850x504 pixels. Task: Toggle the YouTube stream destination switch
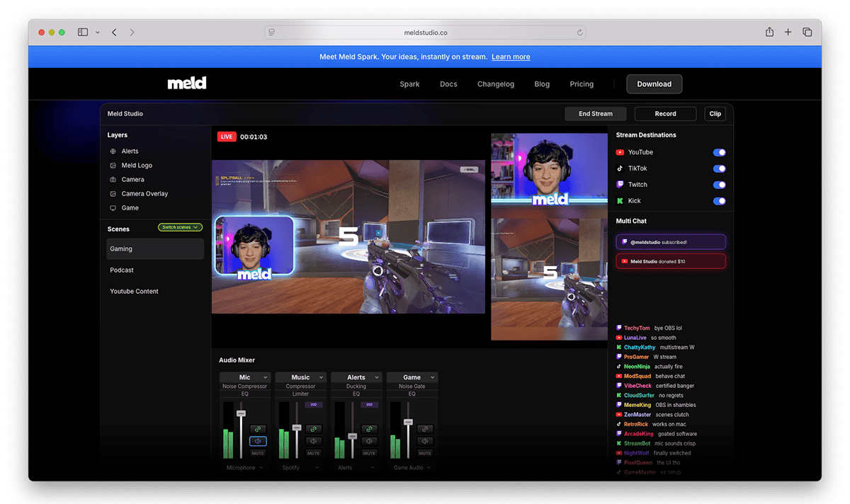click(719, 152)
